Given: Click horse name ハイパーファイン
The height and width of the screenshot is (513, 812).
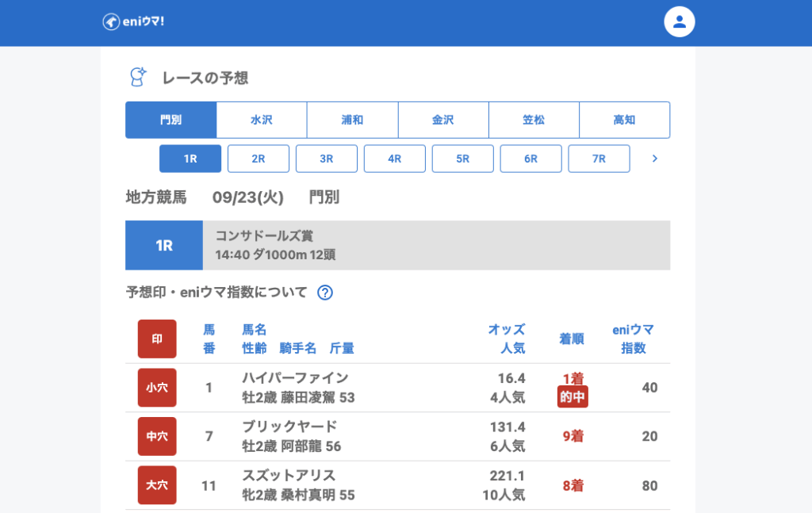Looking at the screenshot, I should (295, 378).
